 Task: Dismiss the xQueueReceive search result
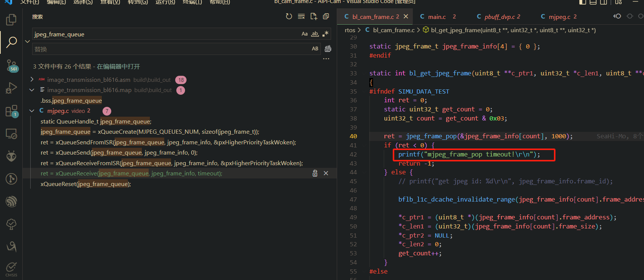[326, 173]
